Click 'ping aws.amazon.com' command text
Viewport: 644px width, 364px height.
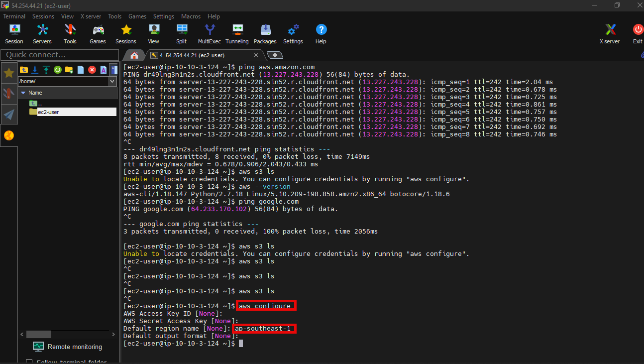[x=277, y=67]
